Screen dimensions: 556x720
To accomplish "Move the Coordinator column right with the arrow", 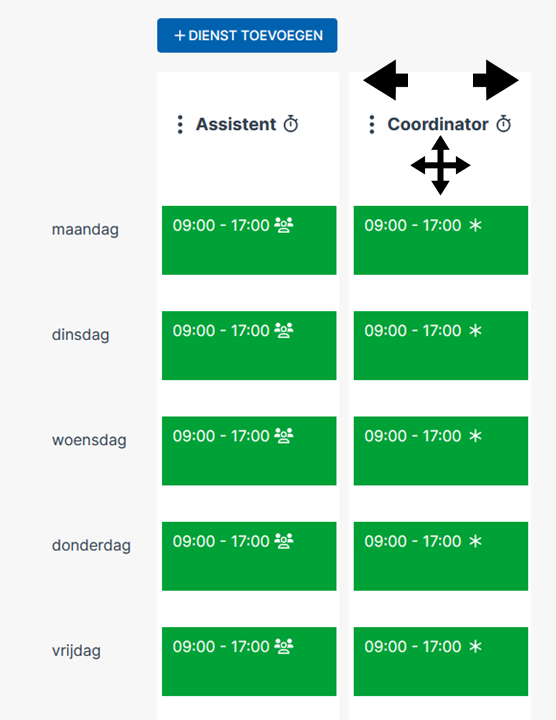I will tap(496, 80).
